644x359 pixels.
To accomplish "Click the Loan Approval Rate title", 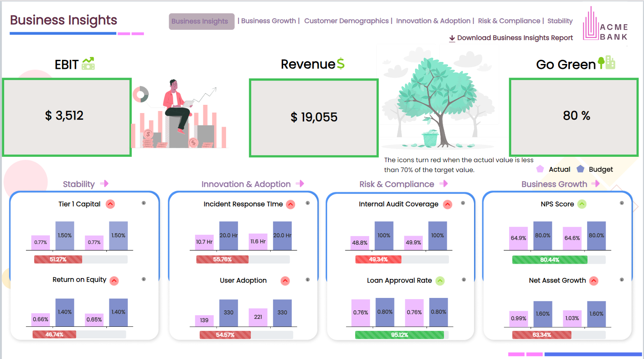I will click(399, 281).
